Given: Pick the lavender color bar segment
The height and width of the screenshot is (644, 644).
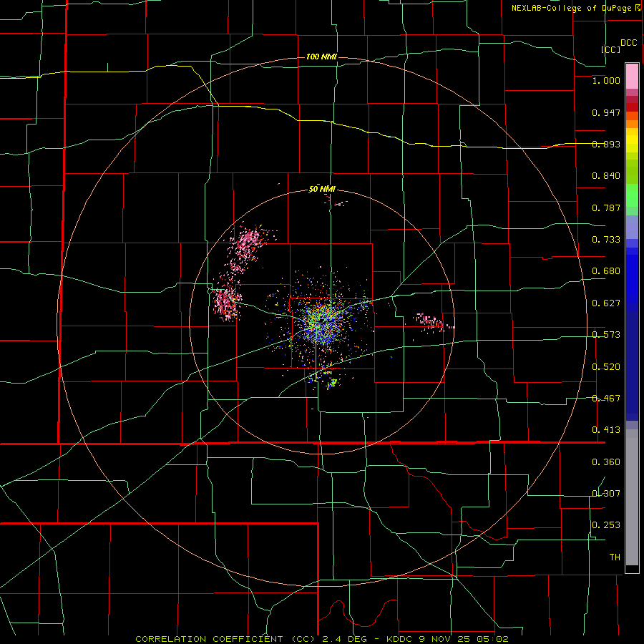Looking at the screenshot, I should [x=632, y=227].
